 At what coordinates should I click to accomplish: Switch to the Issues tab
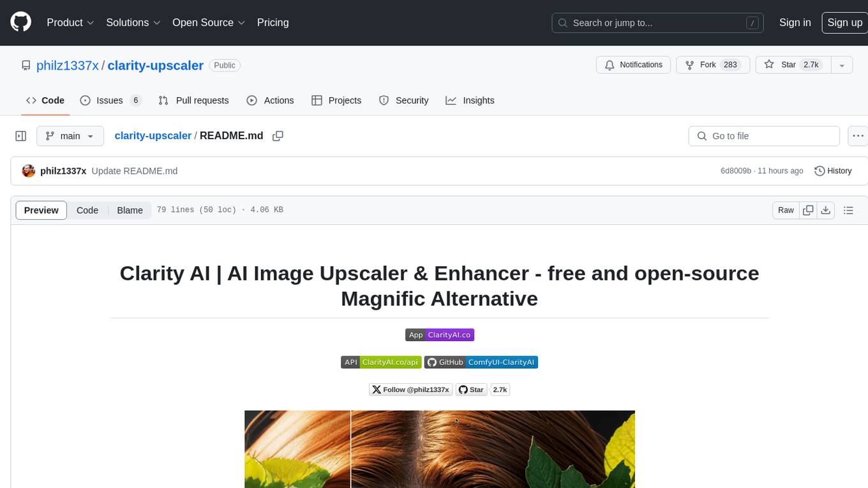(x=110, y=100)
